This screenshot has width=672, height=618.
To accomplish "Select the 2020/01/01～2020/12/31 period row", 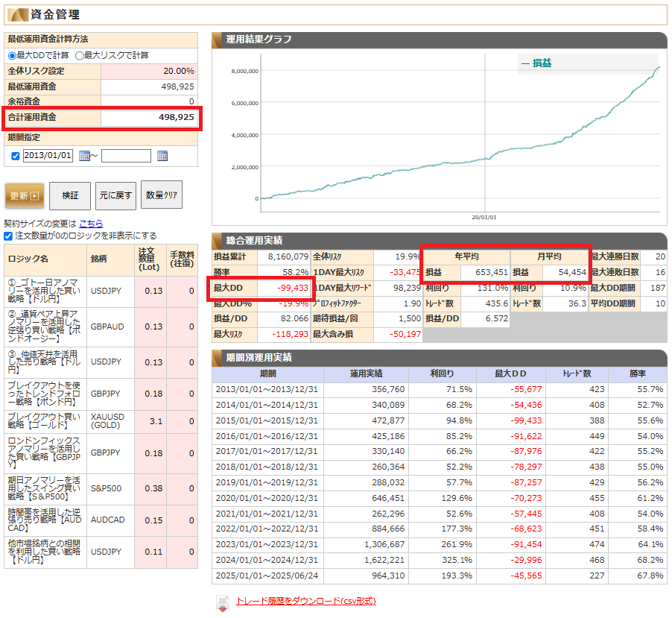I will pos(440,499).
